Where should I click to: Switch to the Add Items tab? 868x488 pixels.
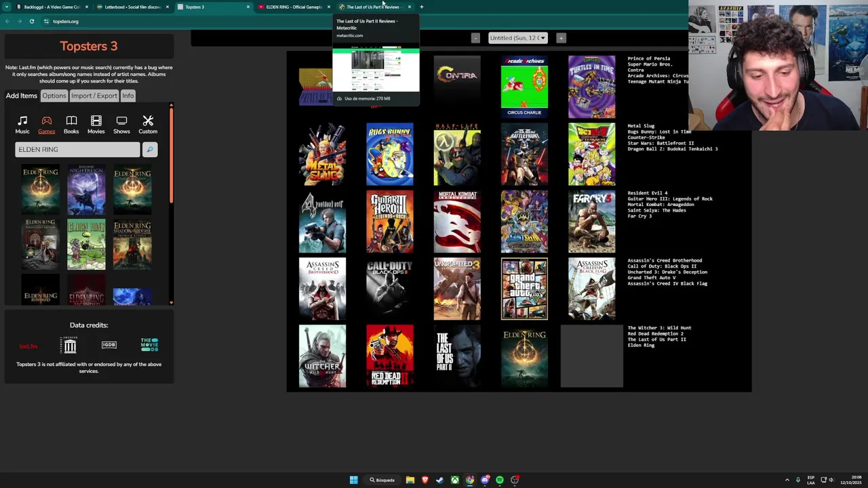[22, 96]
